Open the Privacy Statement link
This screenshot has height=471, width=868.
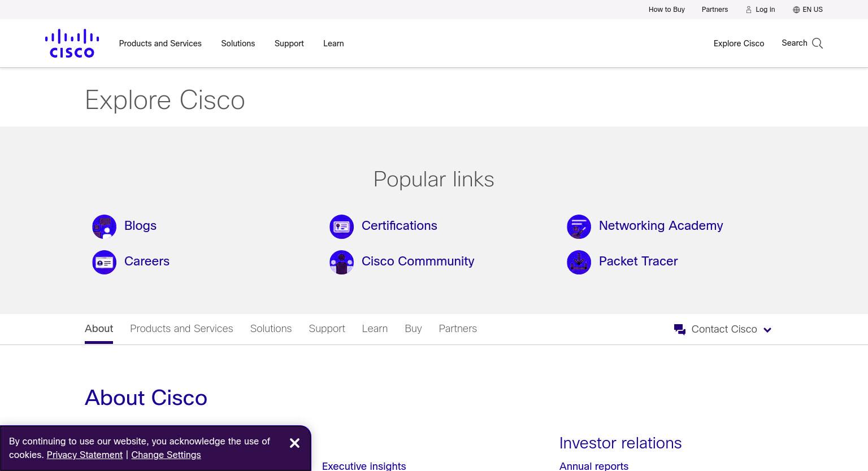tap(85, 455)
